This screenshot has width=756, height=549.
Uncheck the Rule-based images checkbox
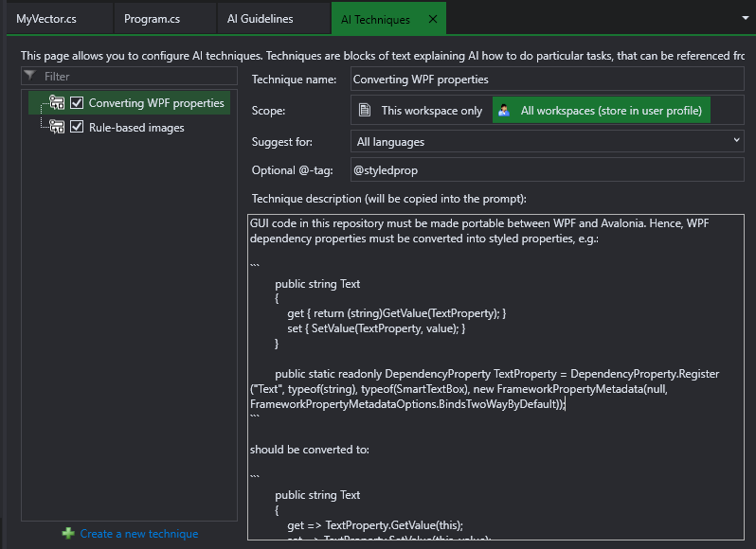(x=77, y=127)
